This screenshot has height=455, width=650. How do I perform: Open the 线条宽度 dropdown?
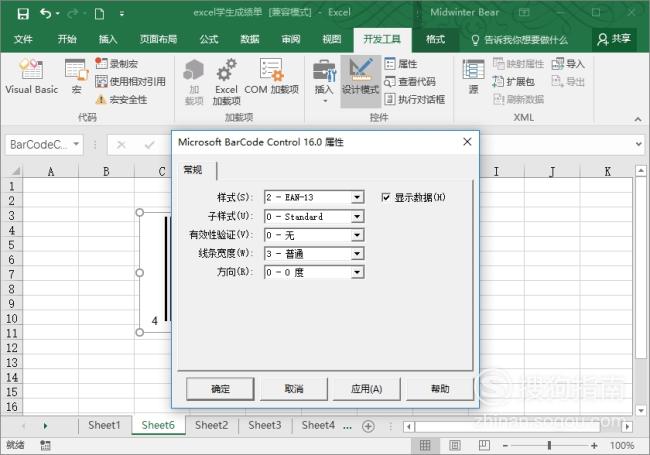(x=357, y=253)
